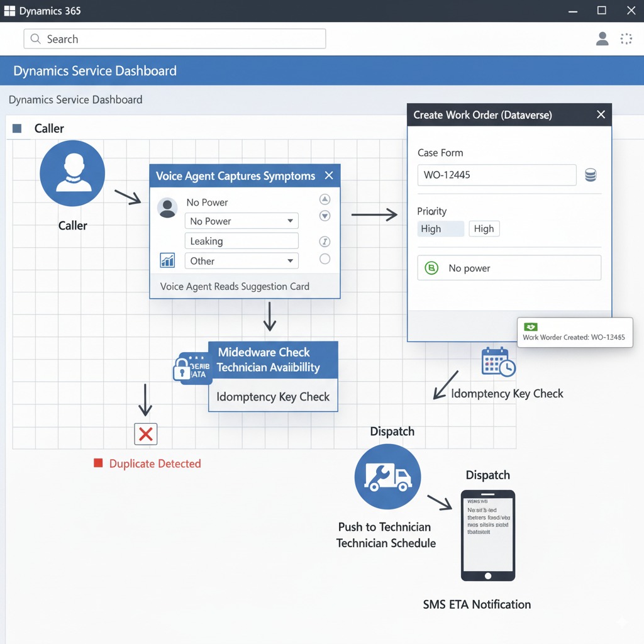
Task: Click the bar chart icon beside Other
Action: pos(167,260)
